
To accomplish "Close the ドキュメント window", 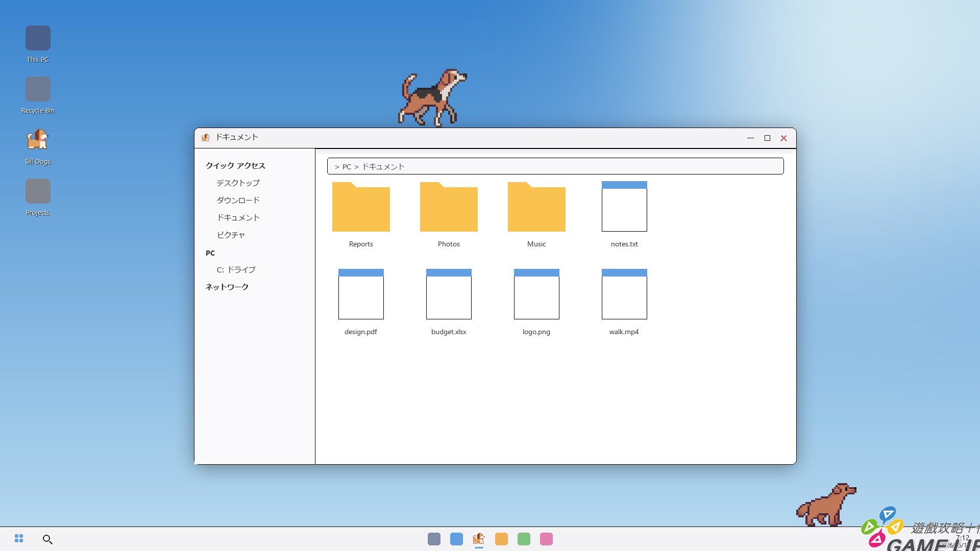I will pyautogui.click(x=784, y=138).
